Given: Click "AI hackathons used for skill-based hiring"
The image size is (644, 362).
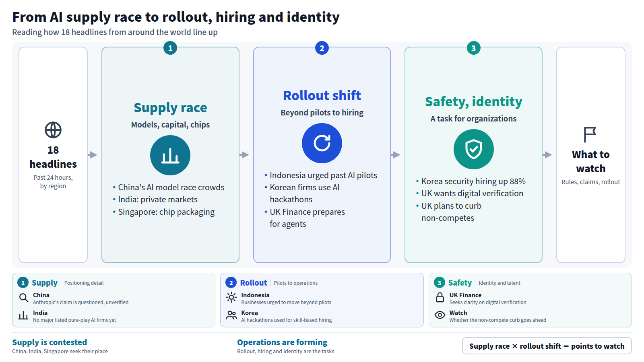Looking at the screenshot, I should [287, 320].
